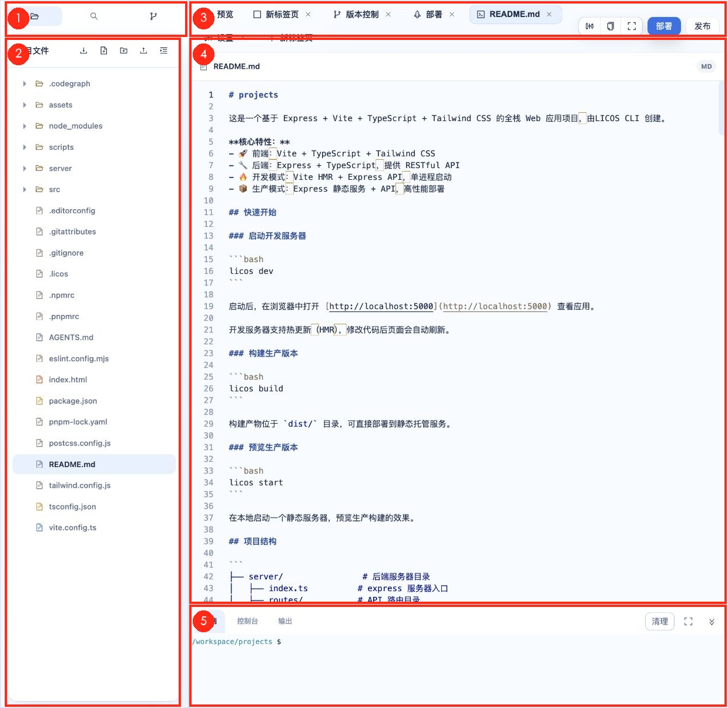The width and height of the screenshot is (728, 708).
Task: Click the split layout icon beside 部署 button
Action: 589,26
